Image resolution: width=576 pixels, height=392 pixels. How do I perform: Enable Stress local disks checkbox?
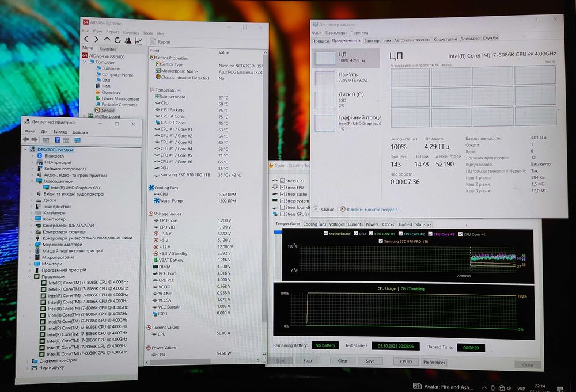point(282,207)
